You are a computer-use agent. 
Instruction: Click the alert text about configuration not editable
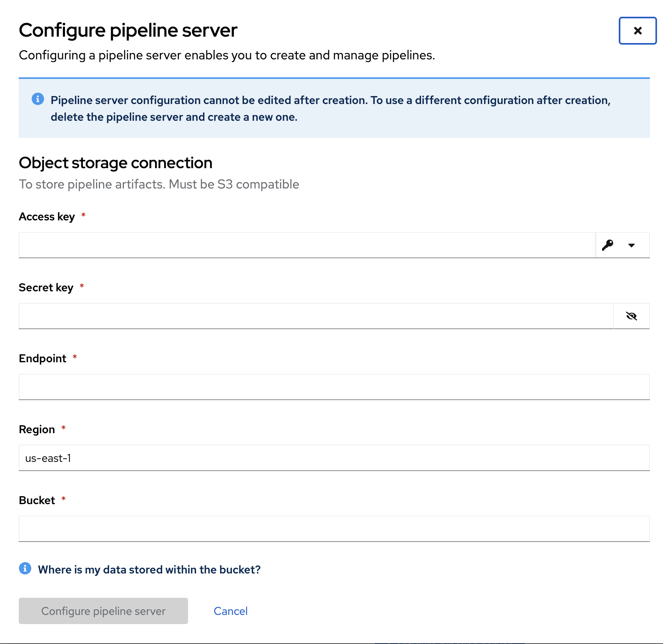(331, 108)
